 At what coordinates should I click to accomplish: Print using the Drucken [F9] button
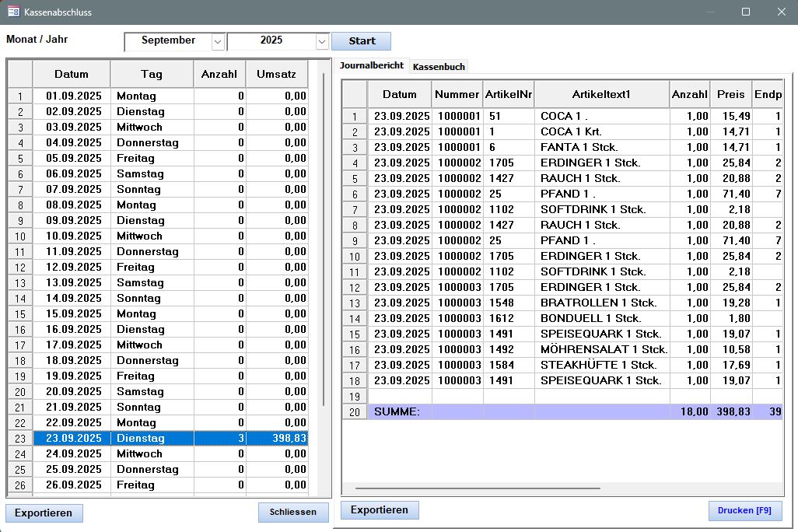point(744,510)
